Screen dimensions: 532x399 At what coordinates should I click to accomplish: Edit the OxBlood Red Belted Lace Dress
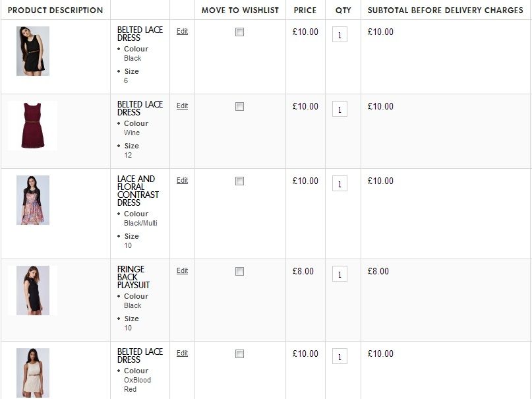[x=182, y=353]
